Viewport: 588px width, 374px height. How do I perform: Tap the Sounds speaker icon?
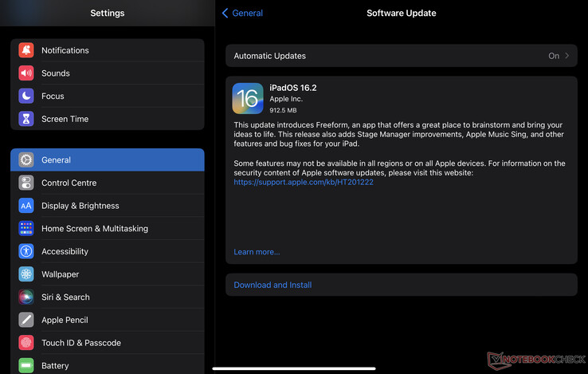[26, 73]
